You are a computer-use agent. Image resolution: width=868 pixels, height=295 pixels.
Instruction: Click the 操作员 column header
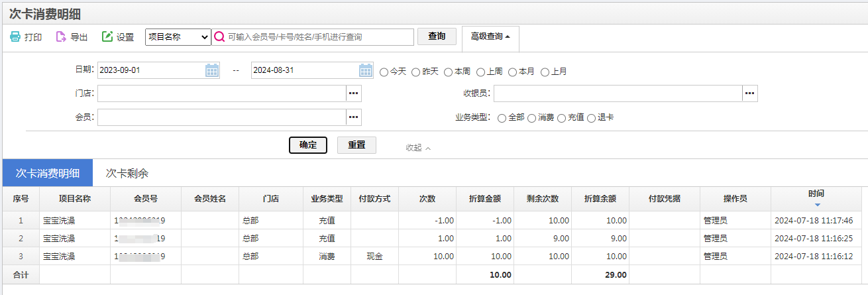pos(735,199)
